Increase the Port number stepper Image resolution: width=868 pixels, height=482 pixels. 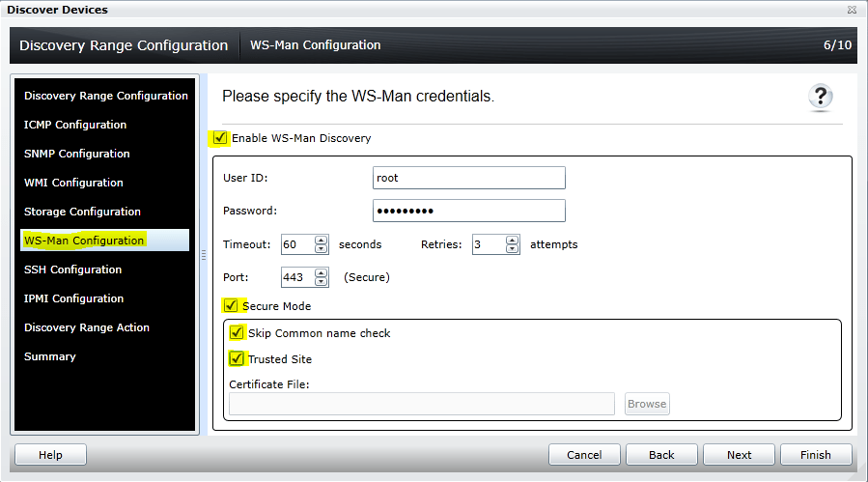click(322, 273)
